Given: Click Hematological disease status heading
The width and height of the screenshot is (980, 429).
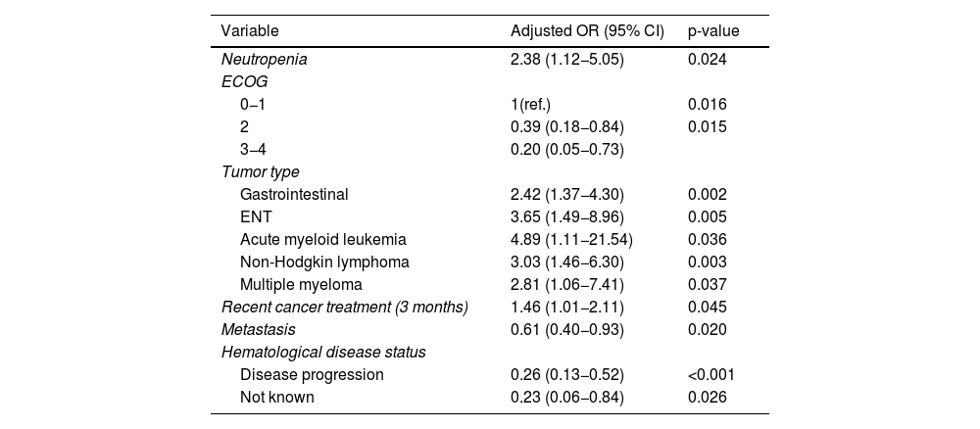Looking at the screenshot, I should click(x=323, y=353).
